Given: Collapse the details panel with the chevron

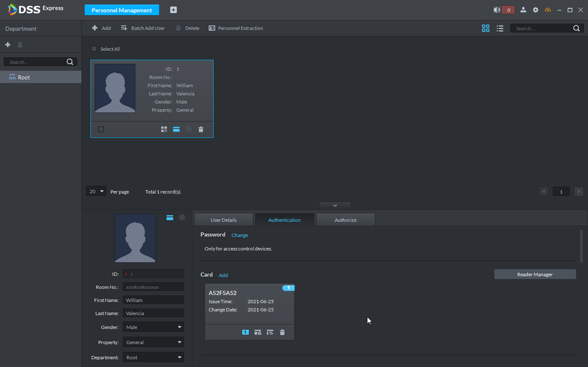Looking at the screenshot, I should (x=335, y=205).
